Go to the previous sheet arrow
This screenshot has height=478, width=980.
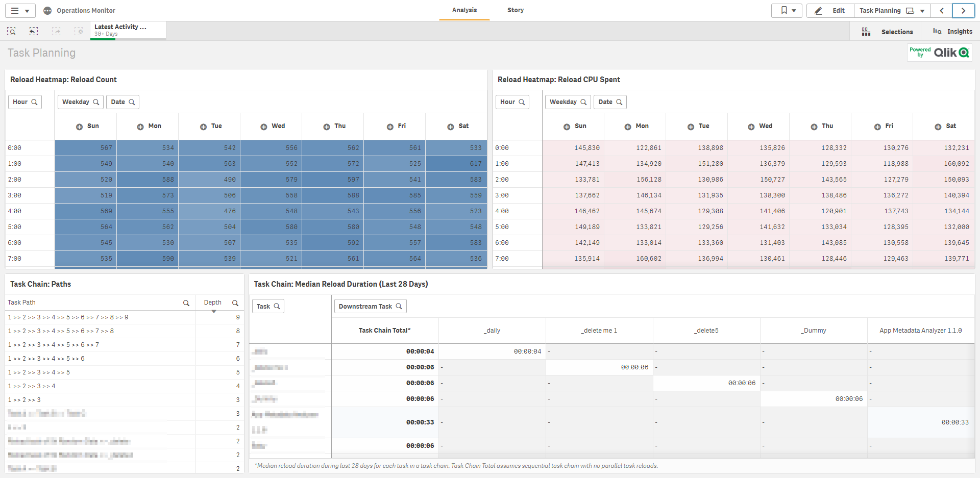pos(942,11)
